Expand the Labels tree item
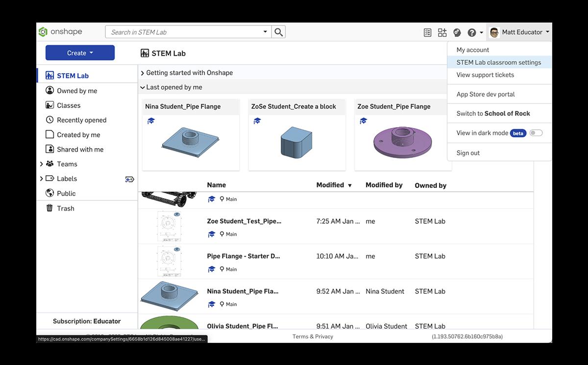Image resolution: width=588 pixels, height=365 pixels. pos(41,179)
